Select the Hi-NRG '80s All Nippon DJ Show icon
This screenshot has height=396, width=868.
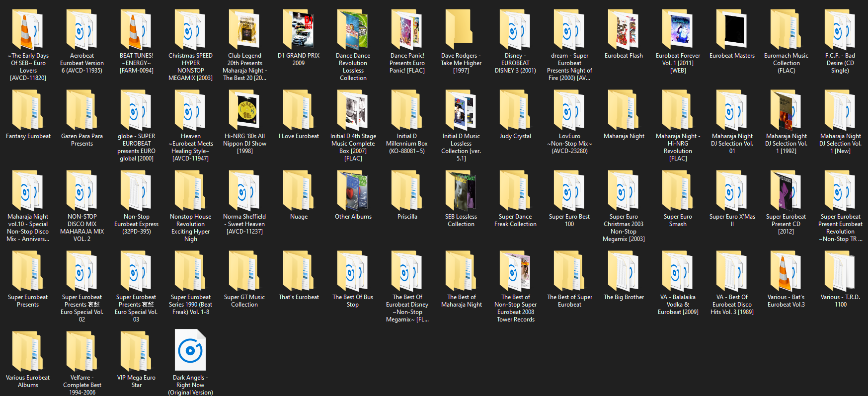tap(244, 110)
